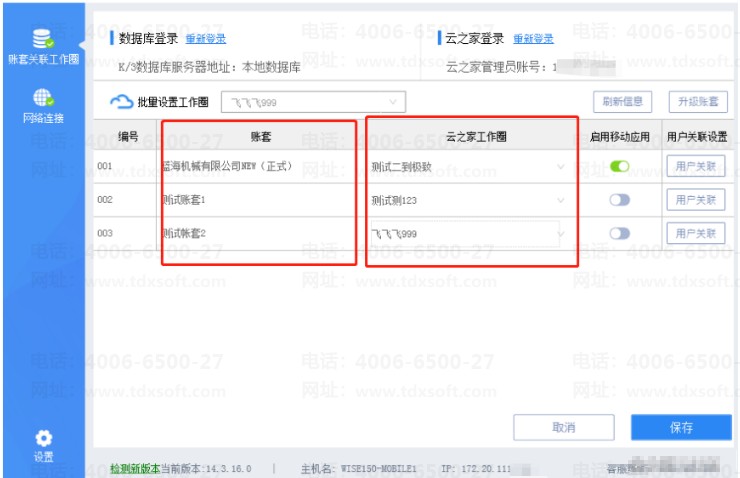740x478 pixels.
Task: Click the 升级账套 button
Action: click(698, 101)
